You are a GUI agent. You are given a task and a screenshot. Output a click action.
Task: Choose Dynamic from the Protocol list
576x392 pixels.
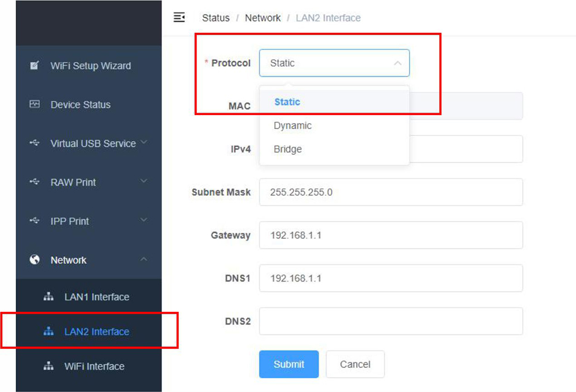[x=293, y=125]
